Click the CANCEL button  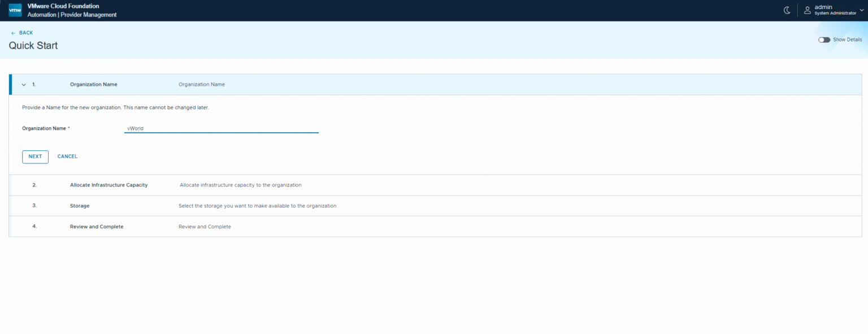point(67,157)
